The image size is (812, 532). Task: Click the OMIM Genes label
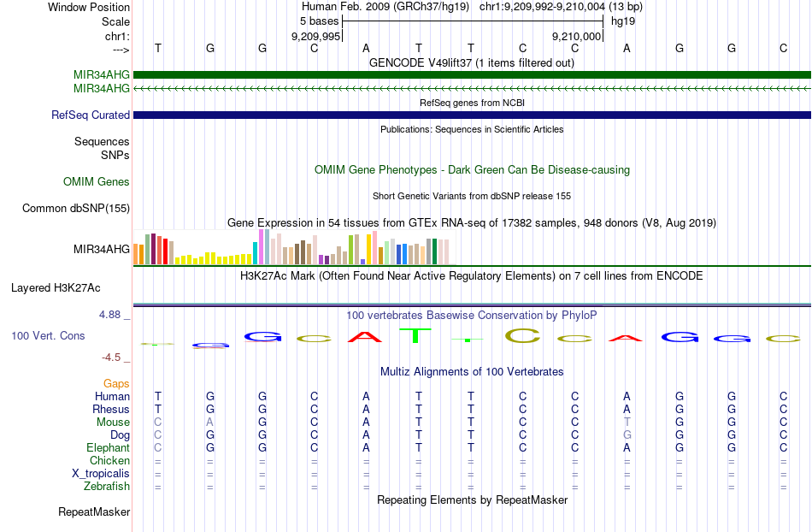[x=97, y=182]
